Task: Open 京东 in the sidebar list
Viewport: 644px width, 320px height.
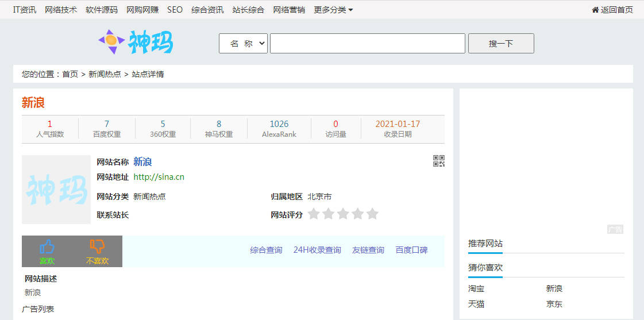Action: [554, 304]
